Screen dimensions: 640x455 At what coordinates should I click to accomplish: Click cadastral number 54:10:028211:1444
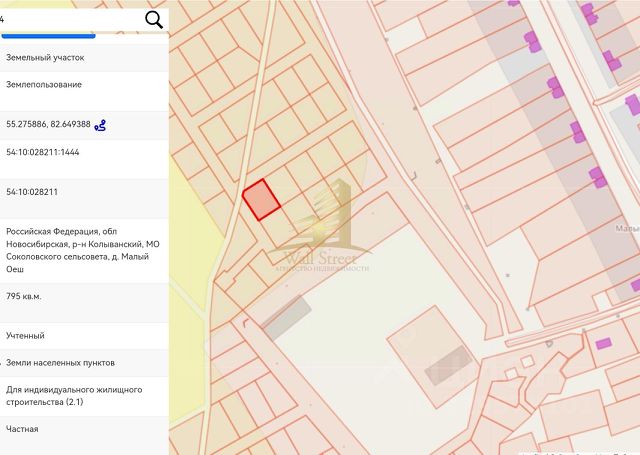pos(42,152)
